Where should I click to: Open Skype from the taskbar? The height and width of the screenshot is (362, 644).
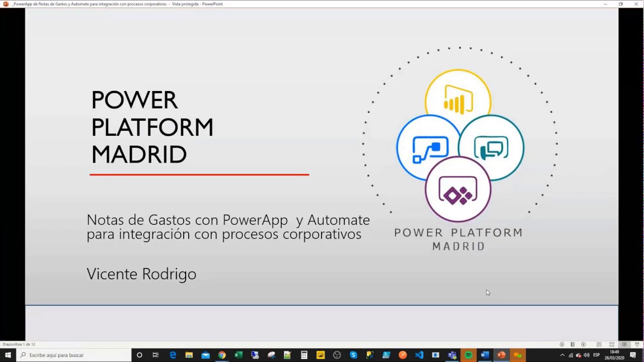[353, 355]
